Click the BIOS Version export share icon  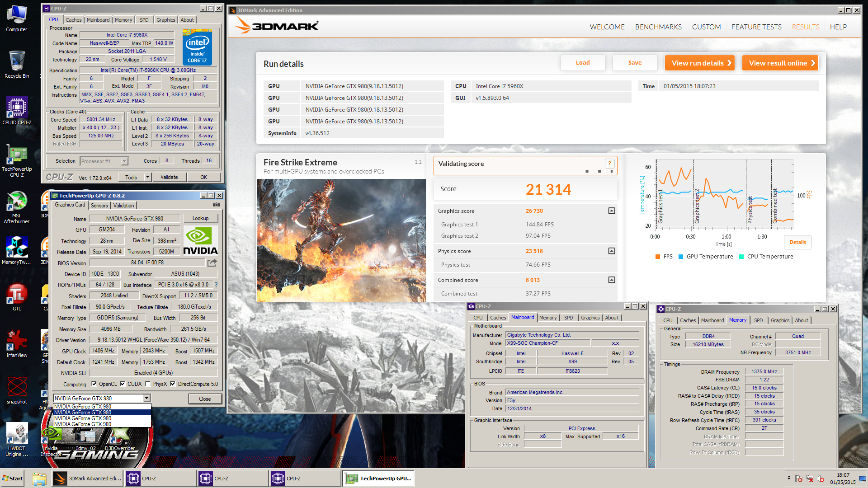tap(212, 263)
